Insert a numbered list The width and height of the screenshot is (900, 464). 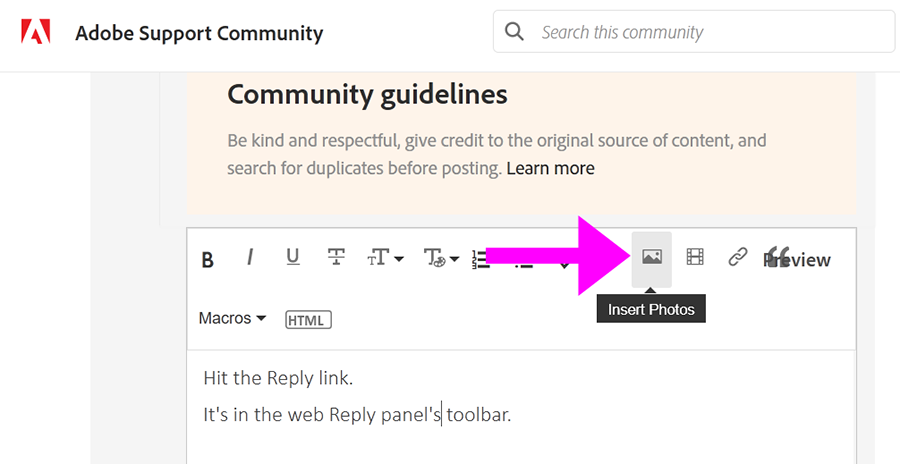tap(481, 259)
